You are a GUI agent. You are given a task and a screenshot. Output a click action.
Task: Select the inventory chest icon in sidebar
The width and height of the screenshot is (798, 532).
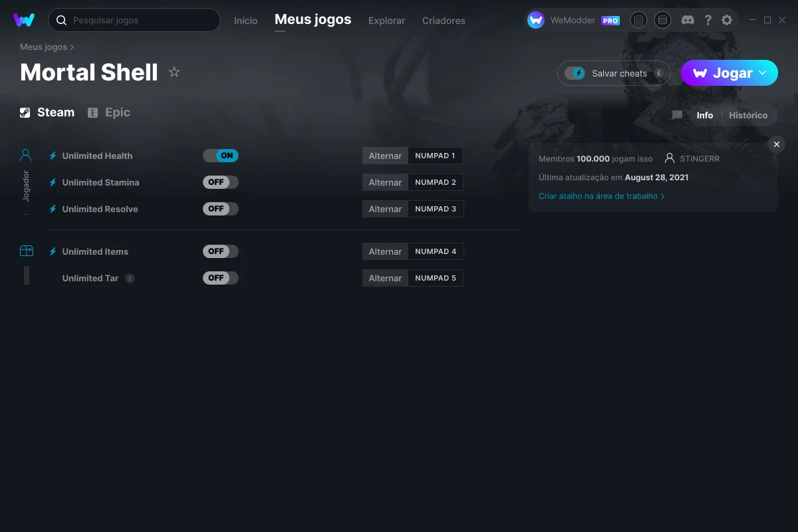[x=26, y=251]
